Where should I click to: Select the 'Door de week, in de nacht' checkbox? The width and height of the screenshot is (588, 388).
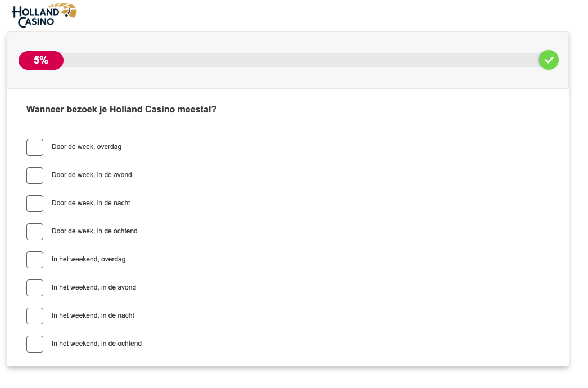[35, 204]
